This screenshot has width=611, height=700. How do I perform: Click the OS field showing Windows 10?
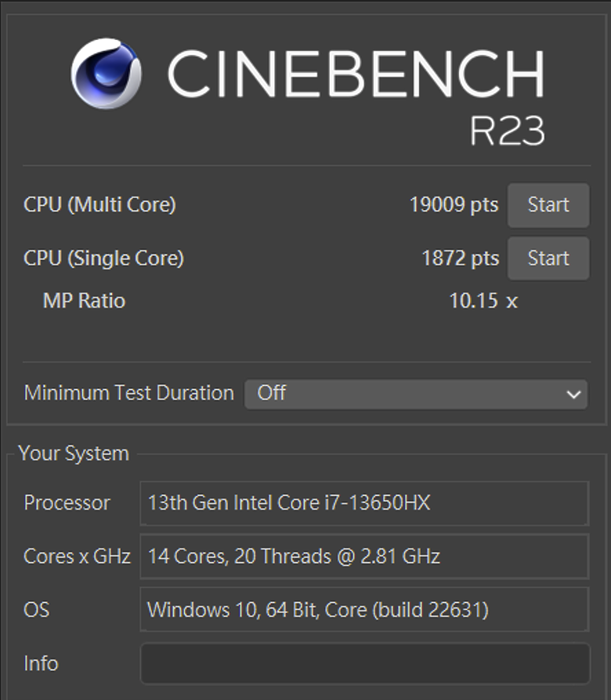(x=364, y=609)
